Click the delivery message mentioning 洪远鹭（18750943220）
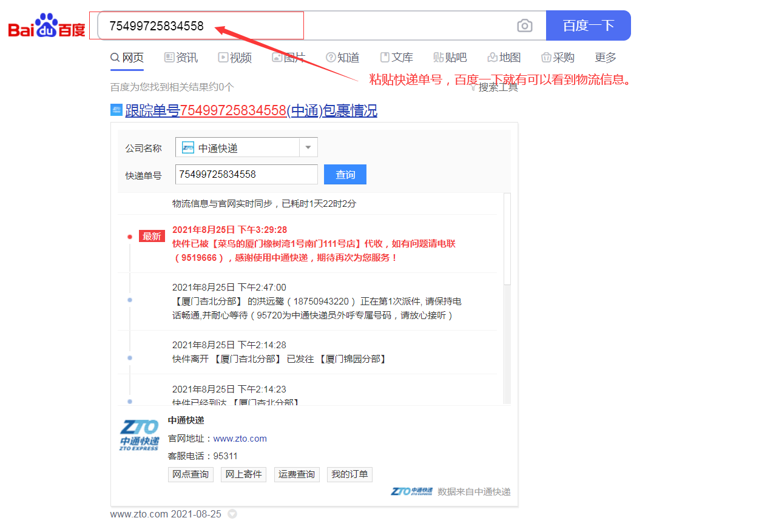This screenshot has width=773, height=532. [317, 308]
